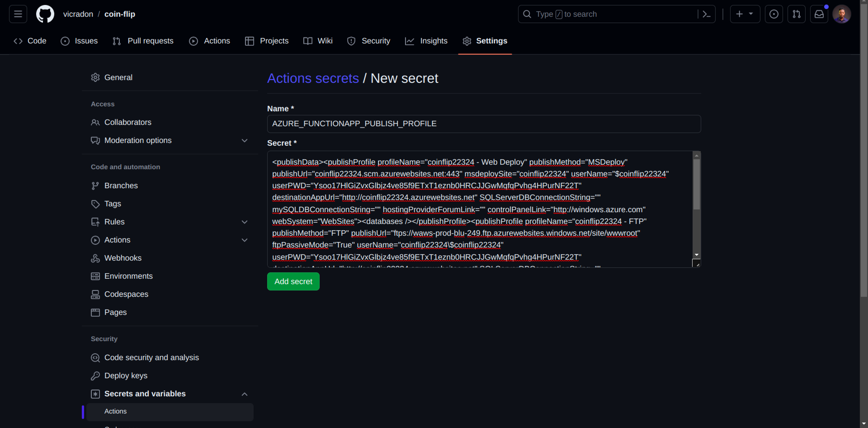This screenshot has width=868, height=428.
Task: Open Deploy keys in sidebar
Action: pos(126,375)
